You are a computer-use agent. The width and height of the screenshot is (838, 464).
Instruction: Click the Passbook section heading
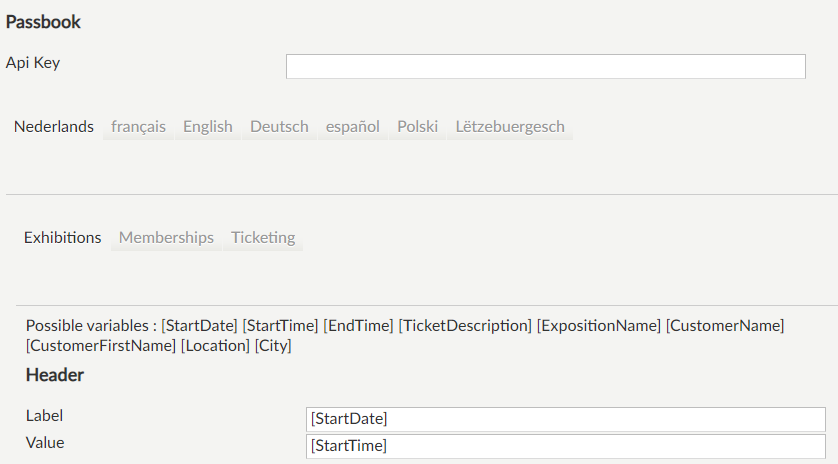point(44,21)
